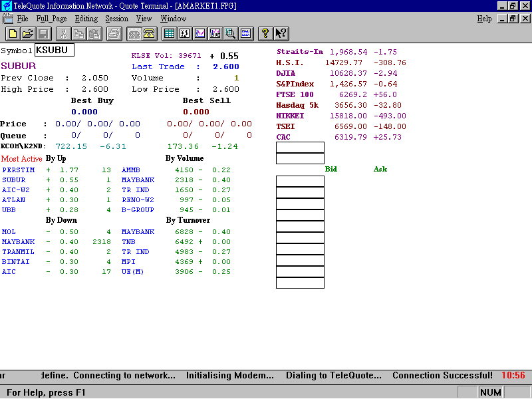Click the Symbol input field KSUBU
Image resolution: width=532 pixels, height=399 pixels.
(x=55, y=51)
